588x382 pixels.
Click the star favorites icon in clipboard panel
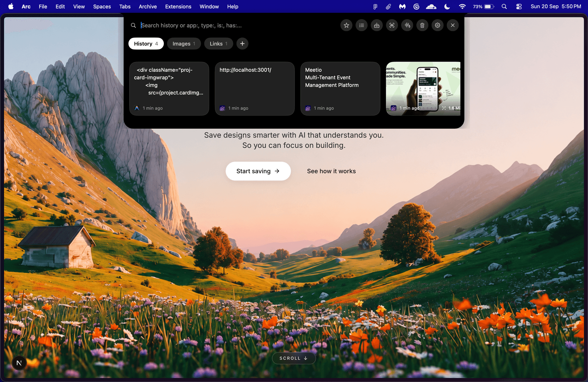tap(346, 25)
